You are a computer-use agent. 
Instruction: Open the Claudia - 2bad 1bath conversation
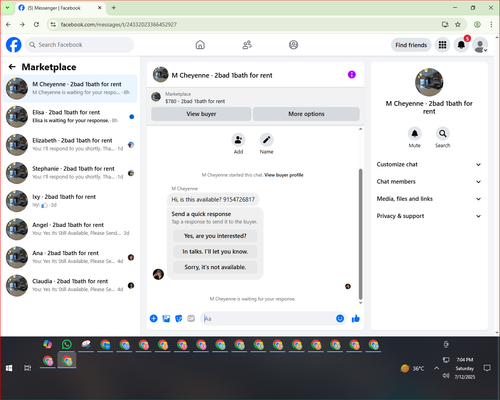[x=70, y=285]
